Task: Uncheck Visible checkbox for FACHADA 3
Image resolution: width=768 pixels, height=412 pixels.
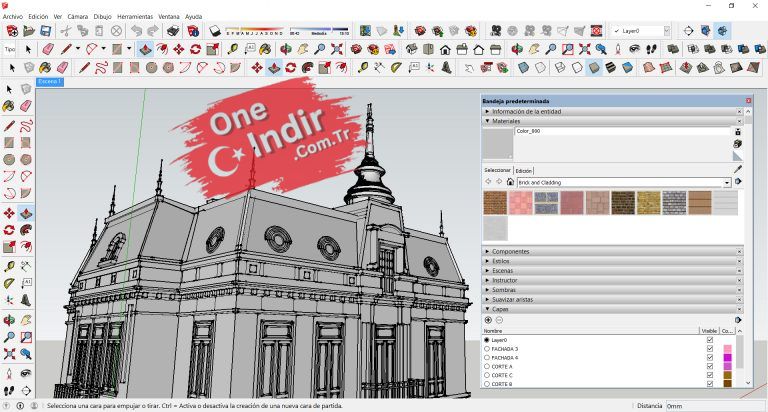Action: pyautogui.click(x=710, y=348)
